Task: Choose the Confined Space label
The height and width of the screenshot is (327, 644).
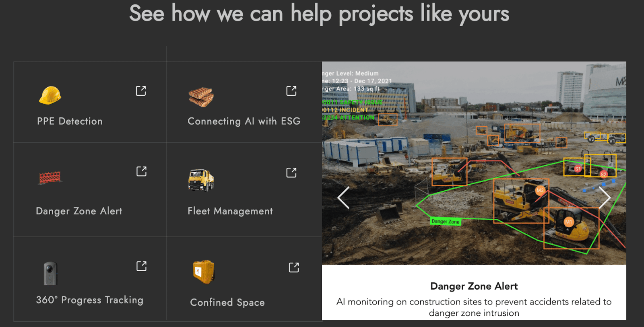Action: point(227,302)
